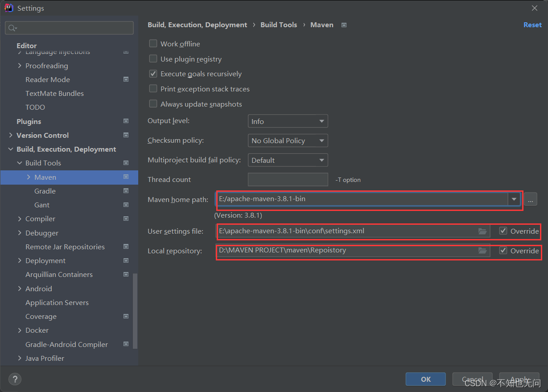This screenshot has height=392, width=548.
Task: Toggle Override for User settings file
Action: [x=503, y=231]
